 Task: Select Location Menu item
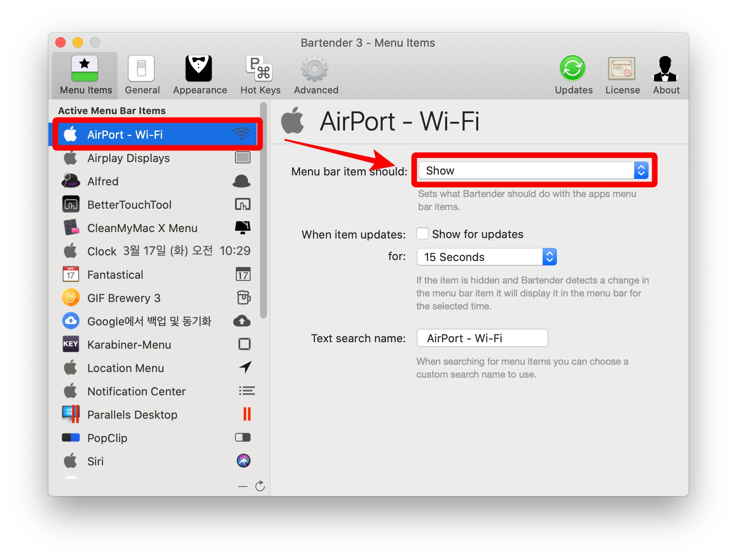pyautogui.click(x=154, y=368)
